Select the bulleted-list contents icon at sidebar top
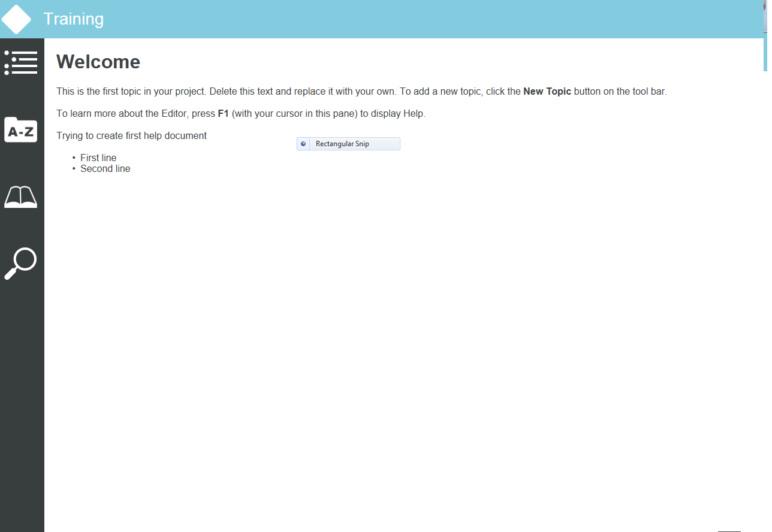This screenshot has height=532, width=772. 21,62
